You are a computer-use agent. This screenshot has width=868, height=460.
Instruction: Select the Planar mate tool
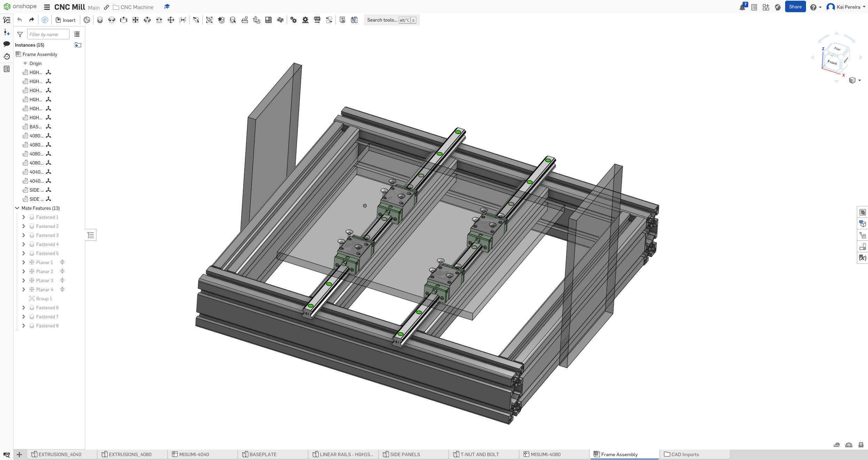135,20
